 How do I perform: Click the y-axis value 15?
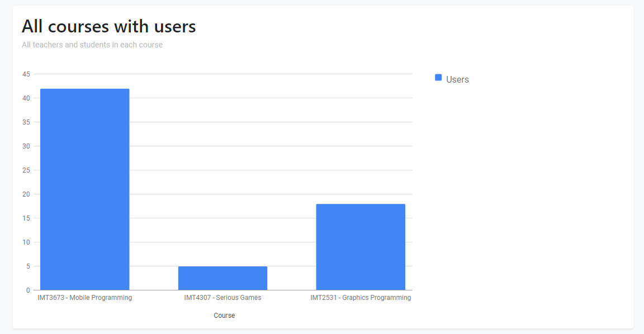pos(26,218)
